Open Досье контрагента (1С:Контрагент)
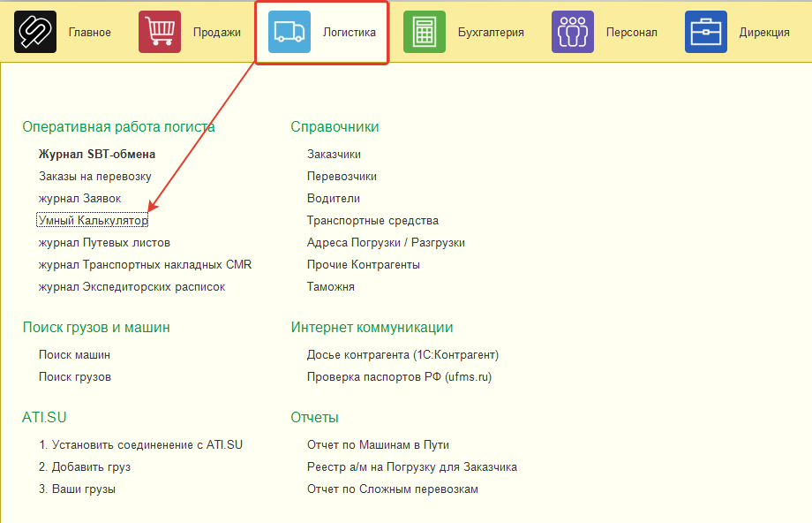812x523 pixels. pyautogui.click(x=402, y=354)
